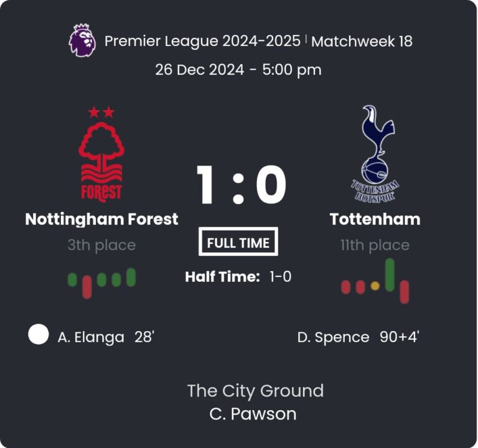The width and height of the screenshot is (478, 448).
Task: Select Forest's red loss form bar
Action: pos(87,286)
